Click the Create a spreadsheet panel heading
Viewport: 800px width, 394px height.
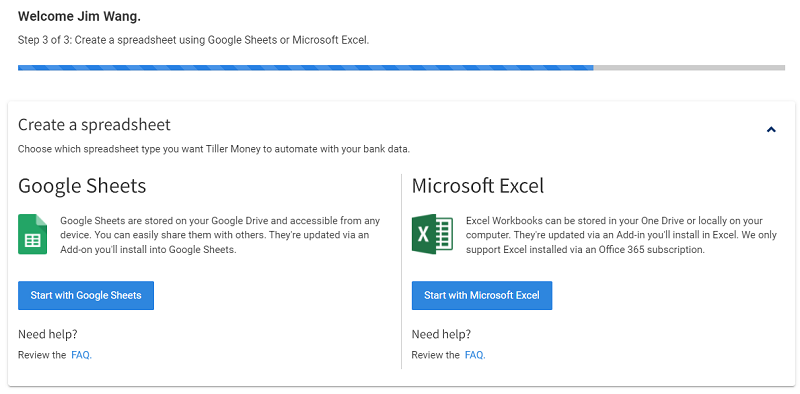[94, 125]
